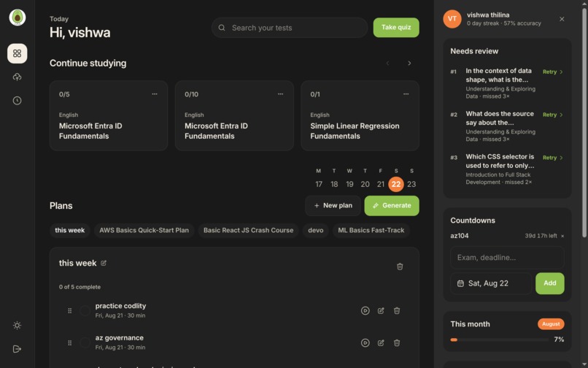Screen dimensions: 588x368
Task: Expand retry chevron for review item #1
Action: pos(562,72)
